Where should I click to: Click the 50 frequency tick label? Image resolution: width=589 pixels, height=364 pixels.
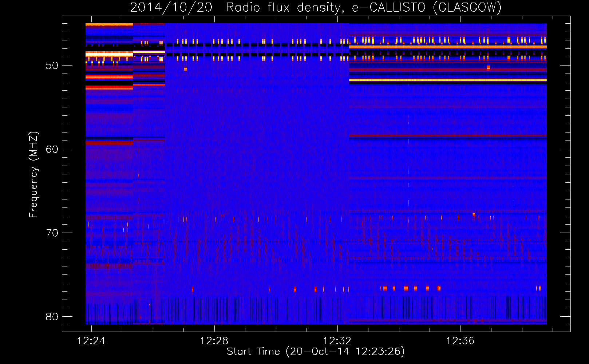click(x=52, y=66)
